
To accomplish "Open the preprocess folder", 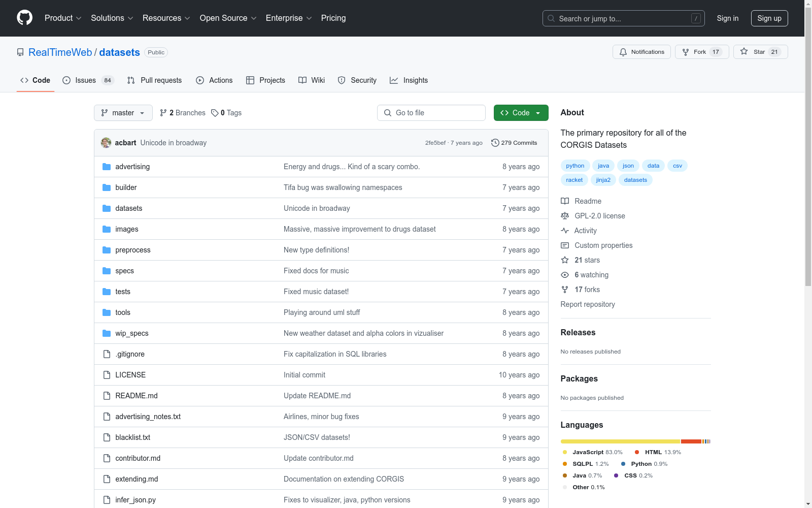I will click(x=133, y=250).
